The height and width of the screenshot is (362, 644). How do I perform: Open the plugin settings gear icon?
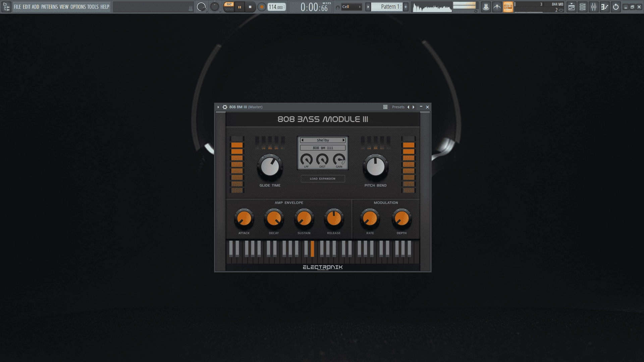pos(225,107)
